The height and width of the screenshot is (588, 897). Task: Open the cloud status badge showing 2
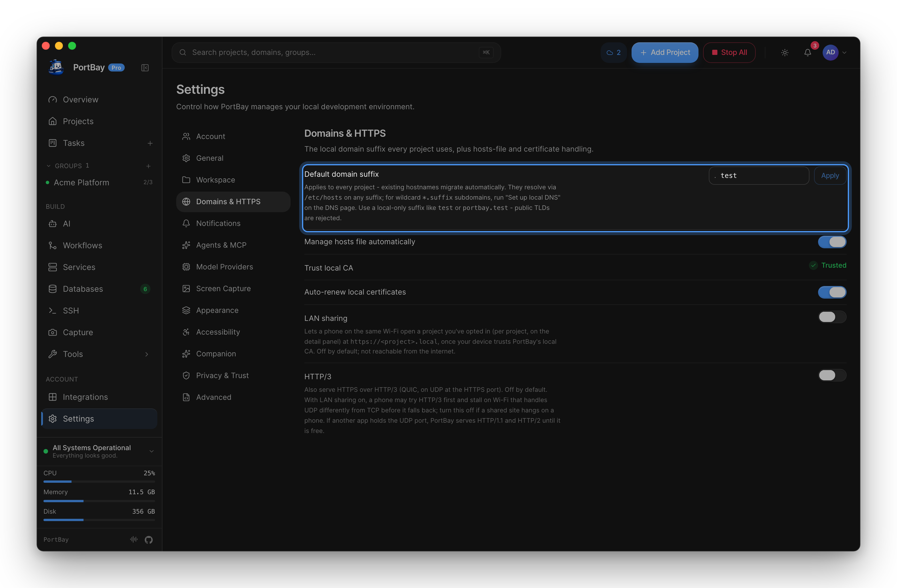point(613,53)
